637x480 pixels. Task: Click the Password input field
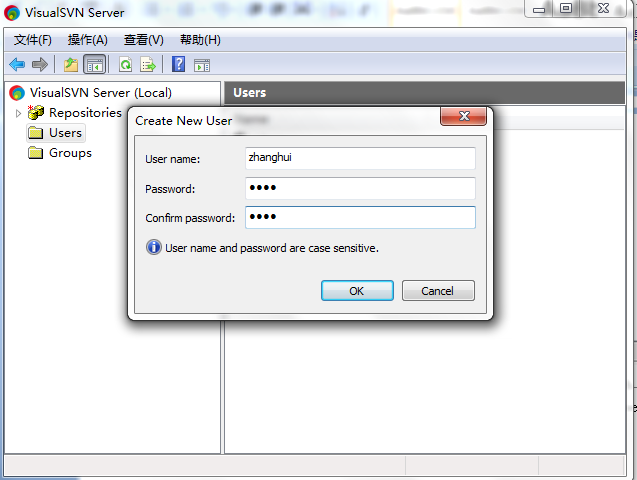coord(360,188)
